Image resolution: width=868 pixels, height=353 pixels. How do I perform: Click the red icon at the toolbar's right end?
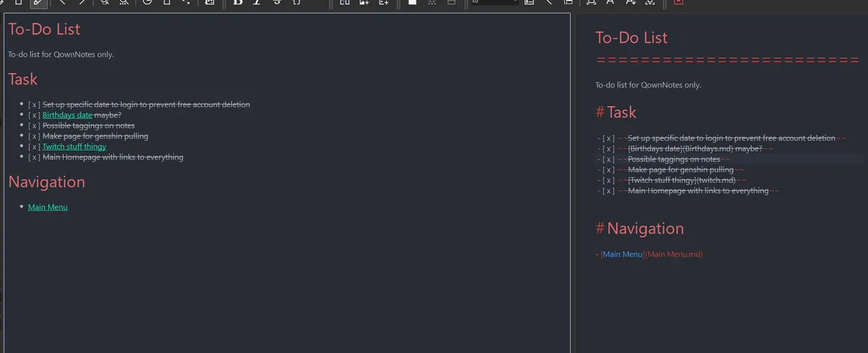point(678,2)
